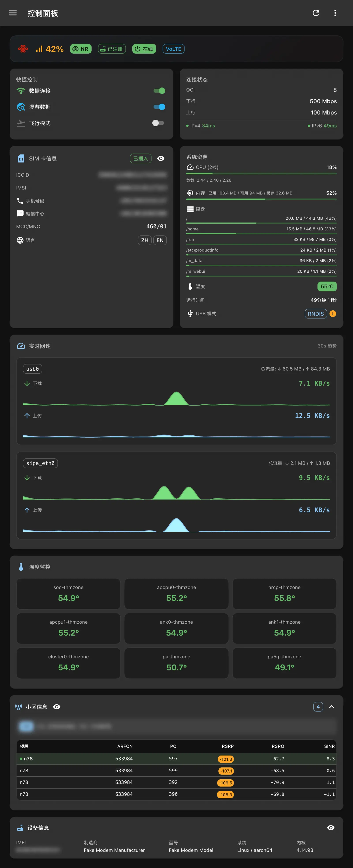
Task: Select the n78 row with PCI 599
Action: click(x=176, y=771)
